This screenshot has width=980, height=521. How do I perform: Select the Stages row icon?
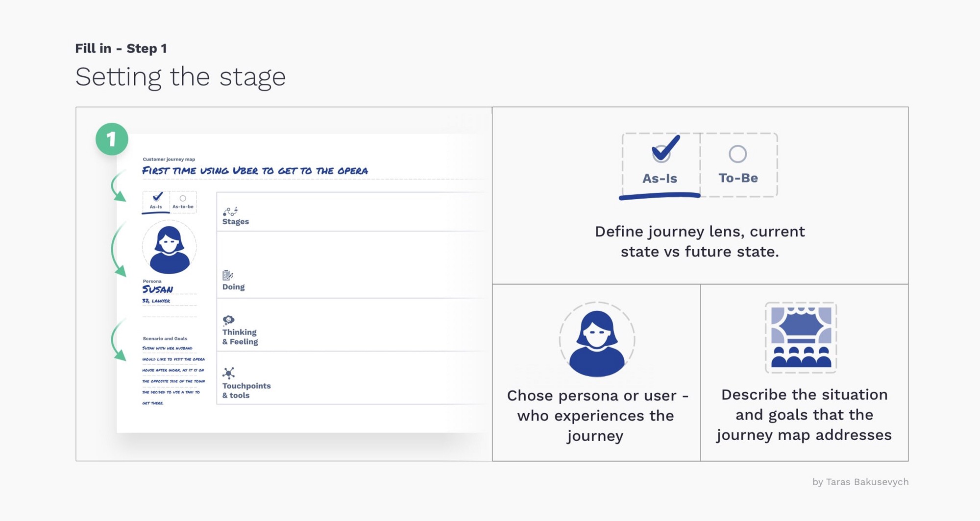230,211
